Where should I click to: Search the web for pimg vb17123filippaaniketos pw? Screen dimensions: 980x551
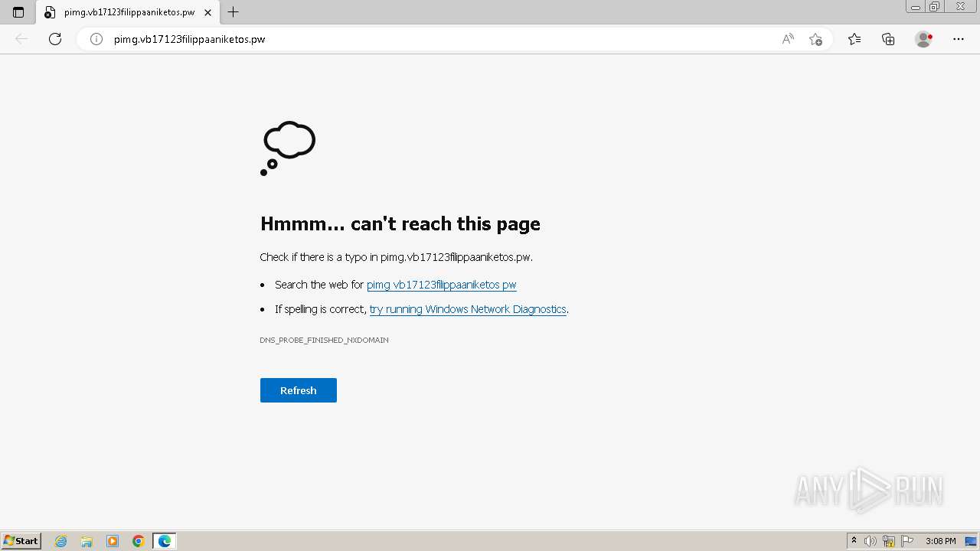click(x=442, y=285)
